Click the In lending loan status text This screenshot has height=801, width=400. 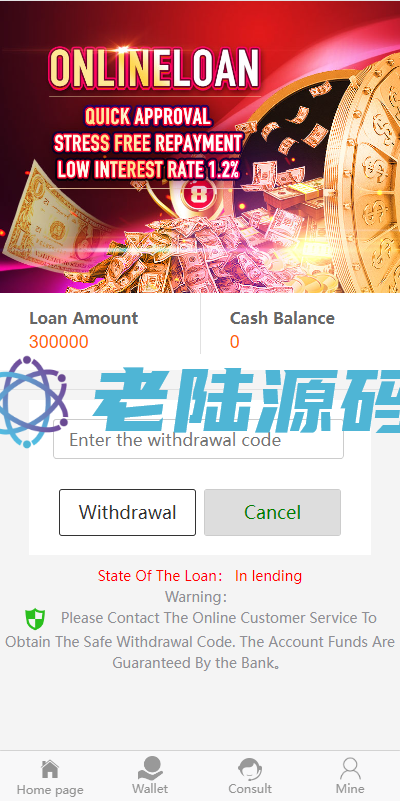[x=268, y=576]
